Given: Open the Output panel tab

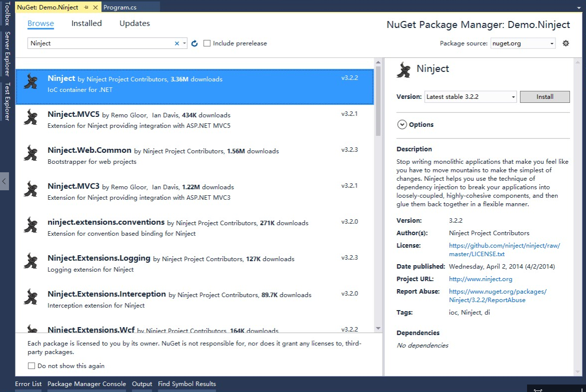Looking at the screenshot, I should pos(142,384).
